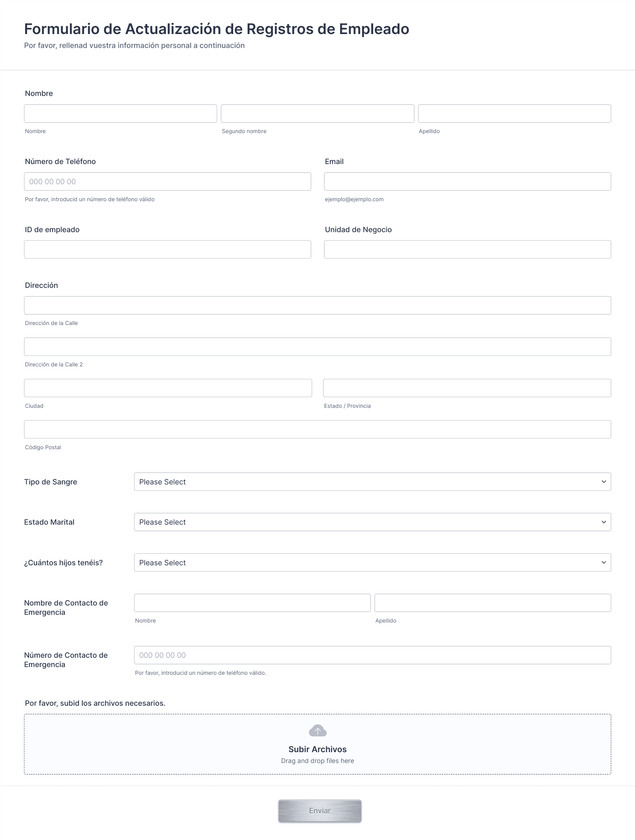
Task: Click the Segundo nombre input field
Action: 317,113
